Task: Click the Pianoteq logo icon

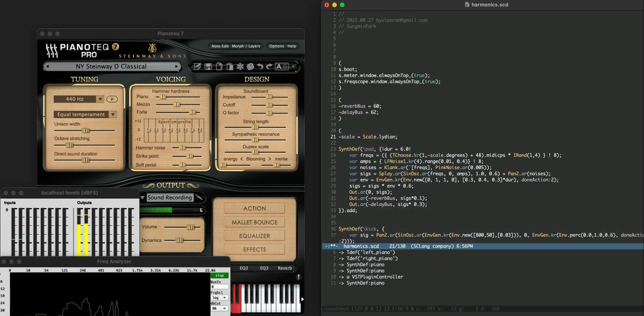Action: click(x=52, y=50)
